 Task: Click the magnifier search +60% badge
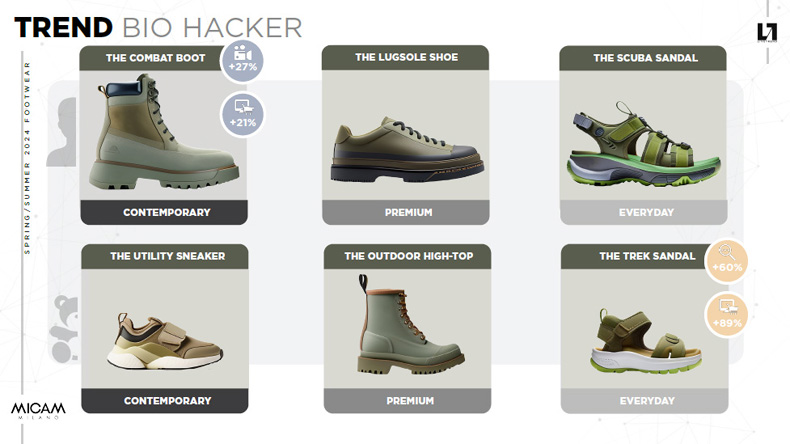point(727,261)
